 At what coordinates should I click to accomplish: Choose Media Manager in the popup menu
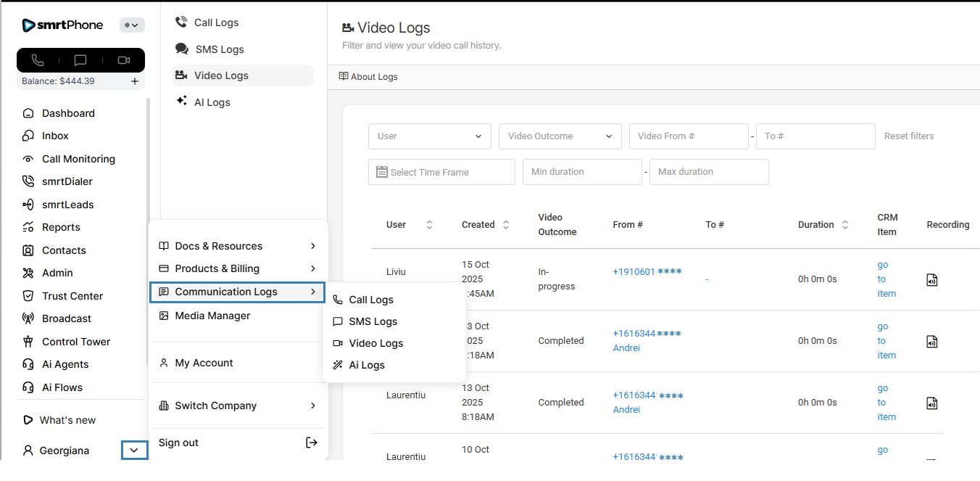pos(212,316)
